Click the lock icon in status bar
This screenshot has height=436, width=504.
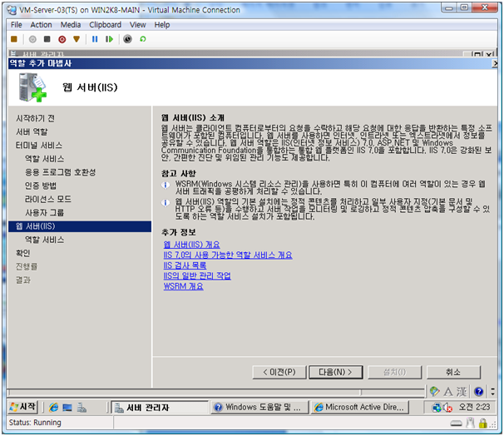click(482, 424)
